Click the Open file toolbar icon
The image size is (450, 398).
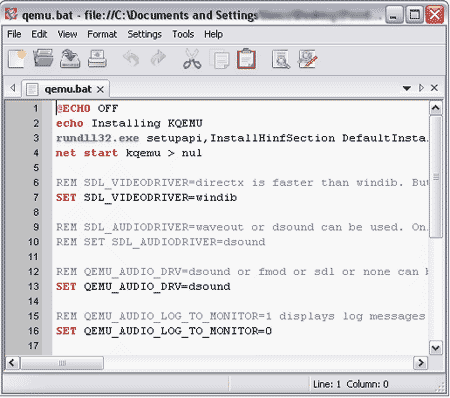click(x=43, y=58)
